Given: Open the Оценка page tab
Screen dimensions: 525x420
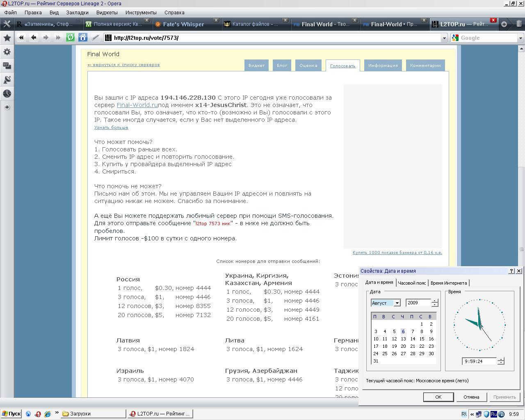Looking at the screenshot, I should coord(308,65).
